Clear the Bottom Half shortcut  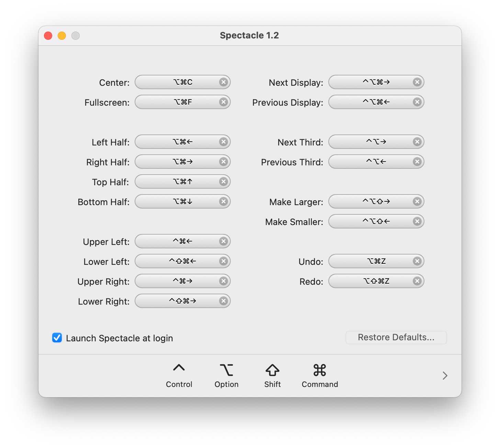tap(224, 201)
